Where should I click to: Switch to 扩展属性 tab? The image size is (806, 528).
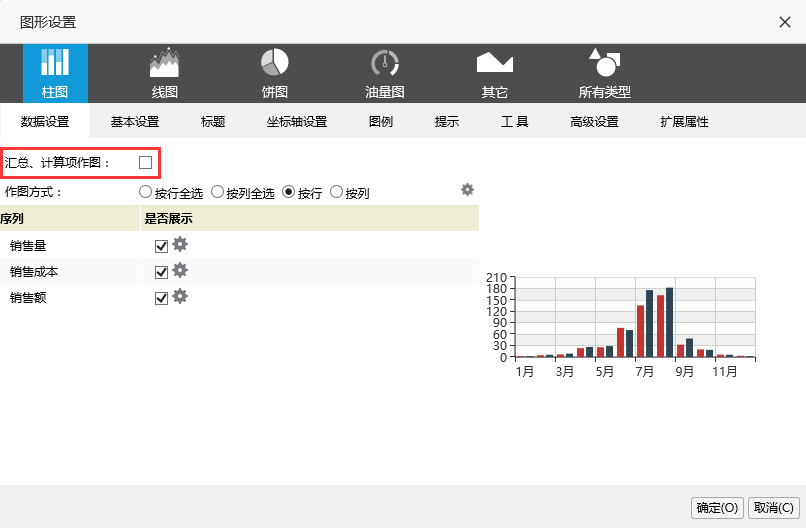tap(684, 121)
